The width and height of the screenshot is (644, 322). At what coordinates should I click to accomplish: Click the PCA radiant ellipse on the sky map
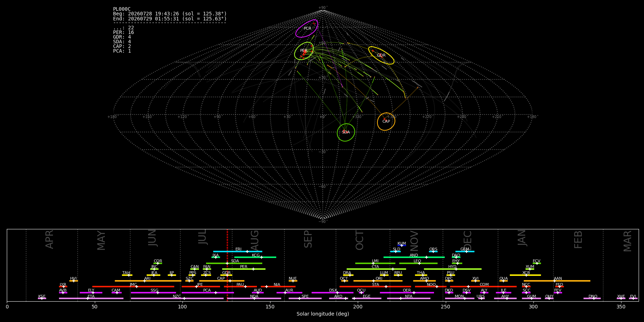(x=307, y=29)
